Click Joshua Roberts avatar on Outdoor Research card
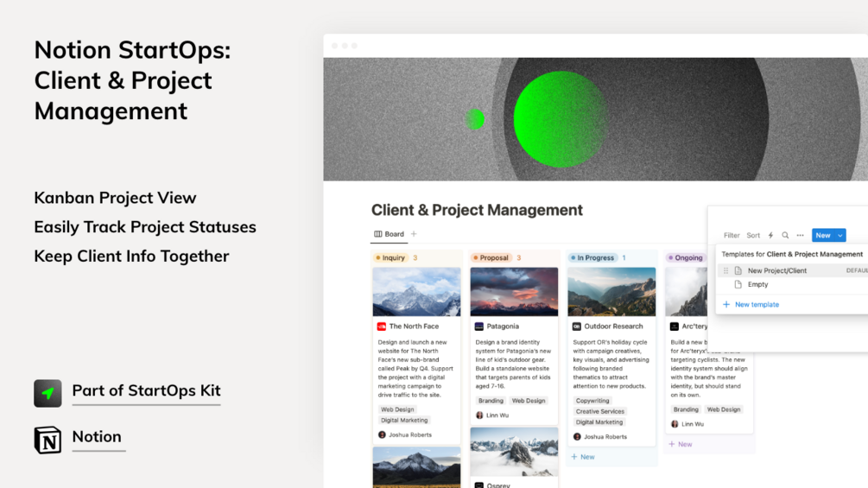Viewport: 868px width, 488px height. click(x=577, y=436)
